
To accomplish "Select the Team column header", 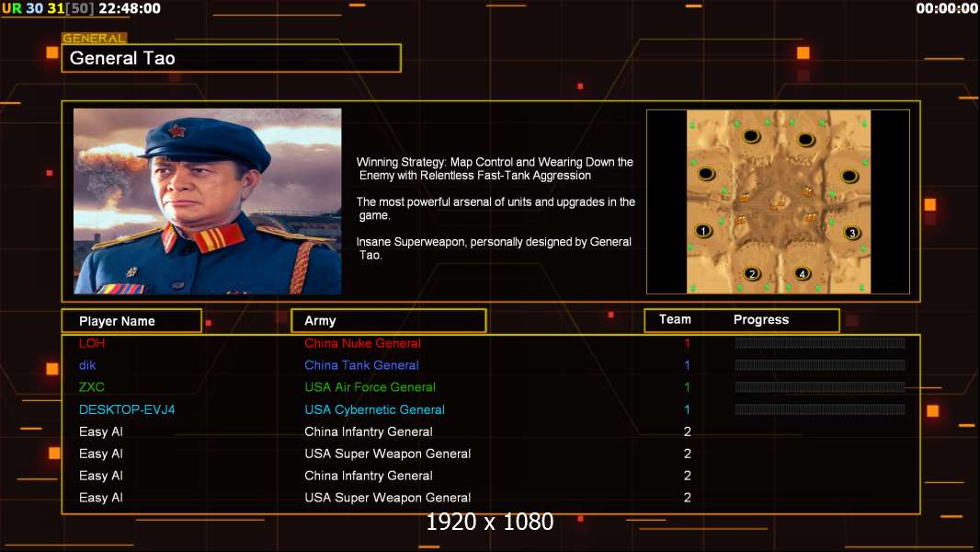I will 675,319.
